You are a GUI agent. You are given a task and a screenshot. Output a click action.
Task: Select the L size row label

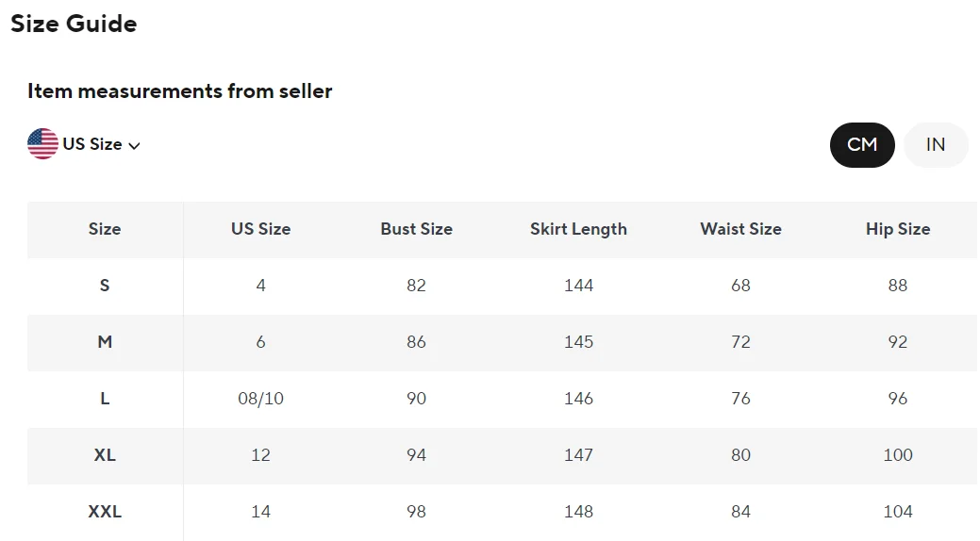click(x=105, y=399)
